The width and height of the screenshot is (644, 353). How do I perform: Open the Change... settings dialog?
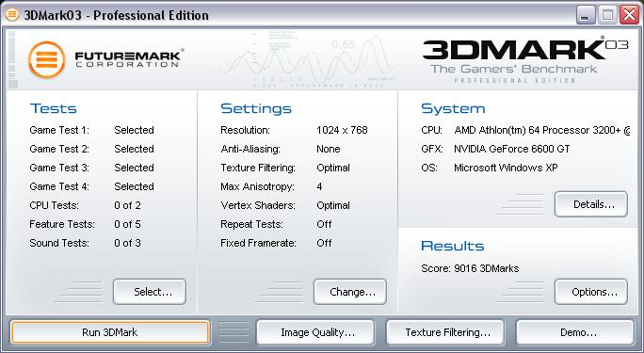point(350,292)
